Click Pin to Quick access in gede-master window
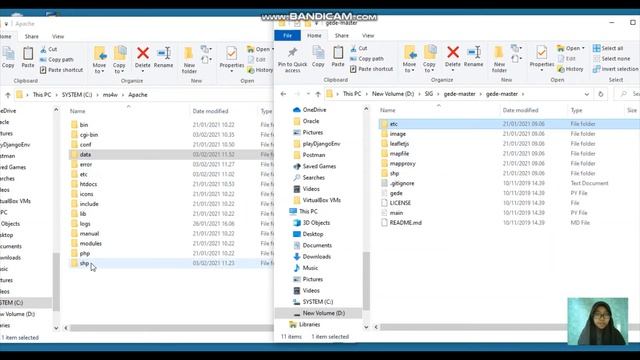The width and height of the screenshot is (640, 360). pos(292,60)
